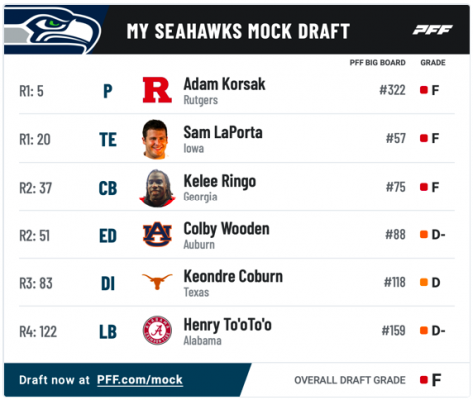The width and height of the screenshot is (473, 400).
Task: Click the PFF logo in header
Action: click(432, 30)
